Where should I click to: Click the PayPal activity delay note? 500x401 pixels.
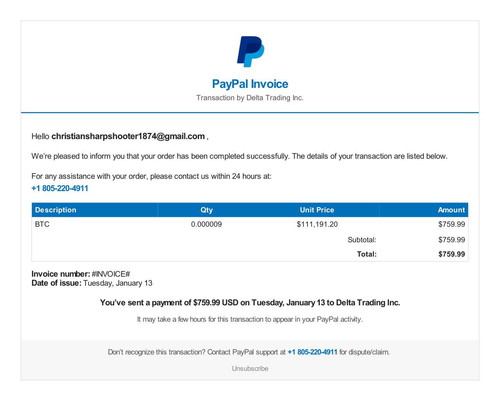(x=250, y=319)
